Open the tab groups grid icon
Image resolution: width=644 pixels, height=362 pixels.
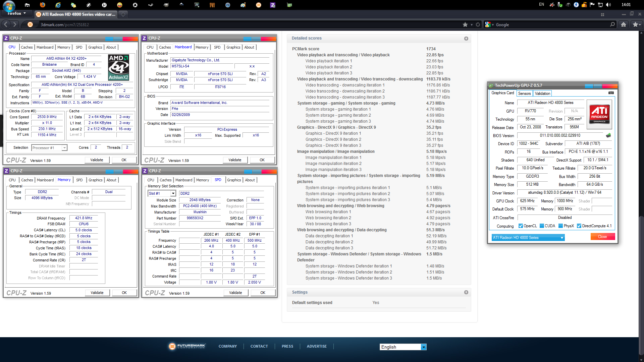click(602, 14)
